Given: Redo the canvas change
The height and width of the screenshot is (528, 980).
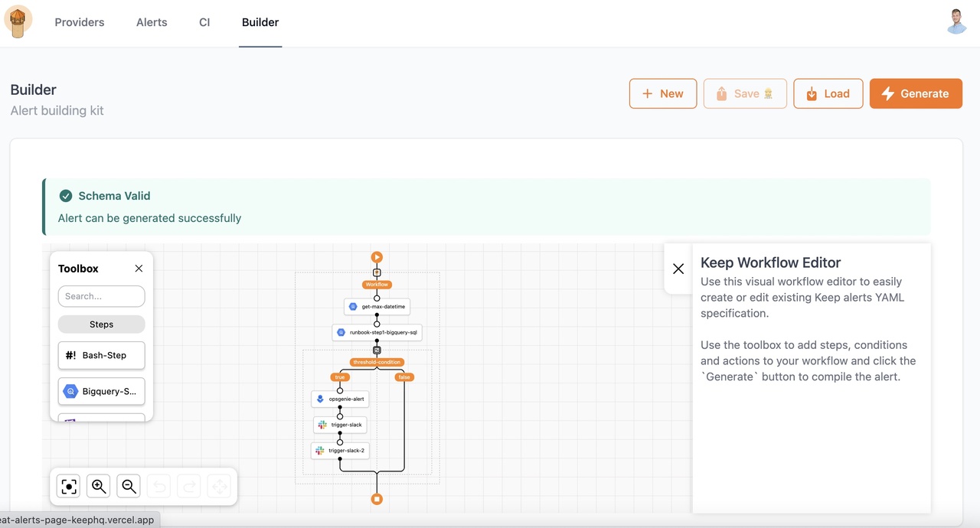Looking at the screenshot, I should coord(189,486).
